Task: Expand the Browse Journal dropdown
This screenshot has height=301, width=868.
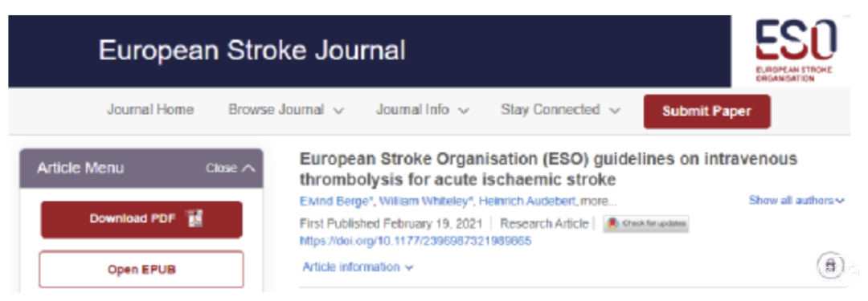Action: [x=286, y=110]
